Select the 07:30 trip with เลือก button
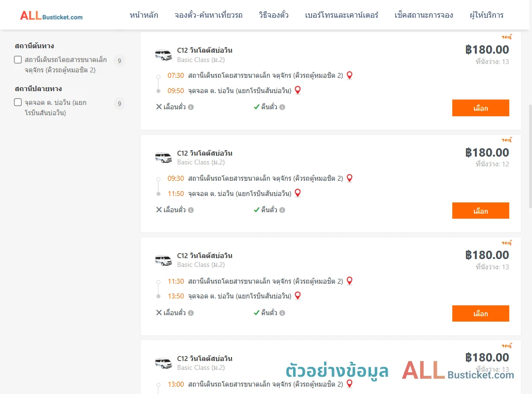This screenshot has width=532, height=394. [480, 108]
